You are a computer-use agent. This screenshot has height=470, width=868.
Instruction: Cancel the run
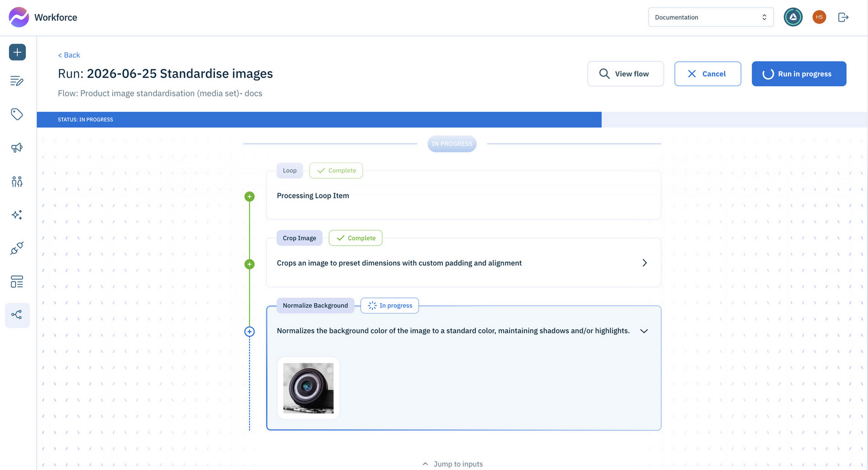(x=708, y=74)
